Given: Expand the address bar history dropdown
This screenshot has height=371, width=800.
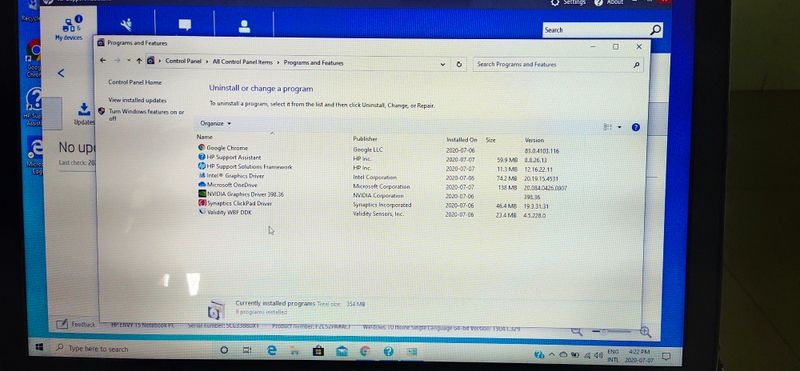Looking at the screenshot, I should click(x=442, y=64).
